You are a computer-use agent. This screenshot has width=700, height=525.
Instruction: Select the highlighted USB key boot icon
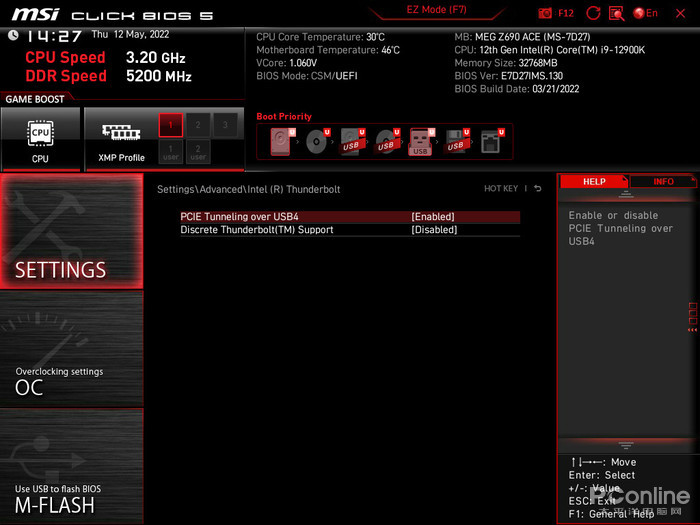click(421, 142)
